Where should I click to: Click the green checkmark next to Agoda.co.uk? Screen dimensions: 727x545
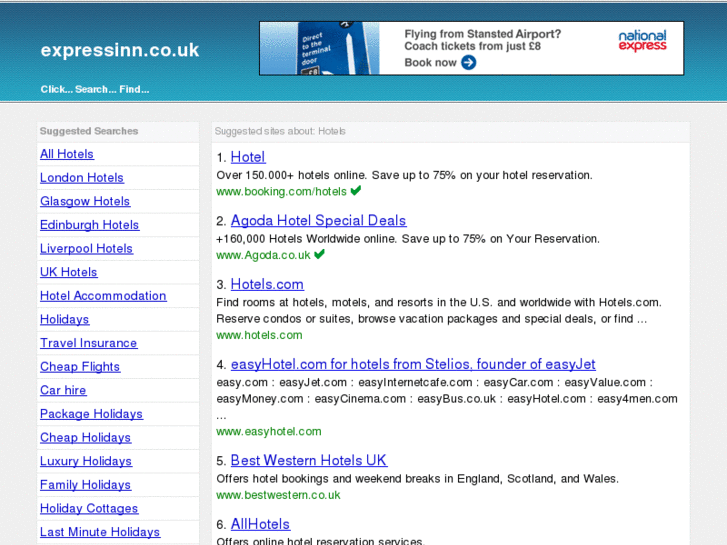(x=319, y=254)
